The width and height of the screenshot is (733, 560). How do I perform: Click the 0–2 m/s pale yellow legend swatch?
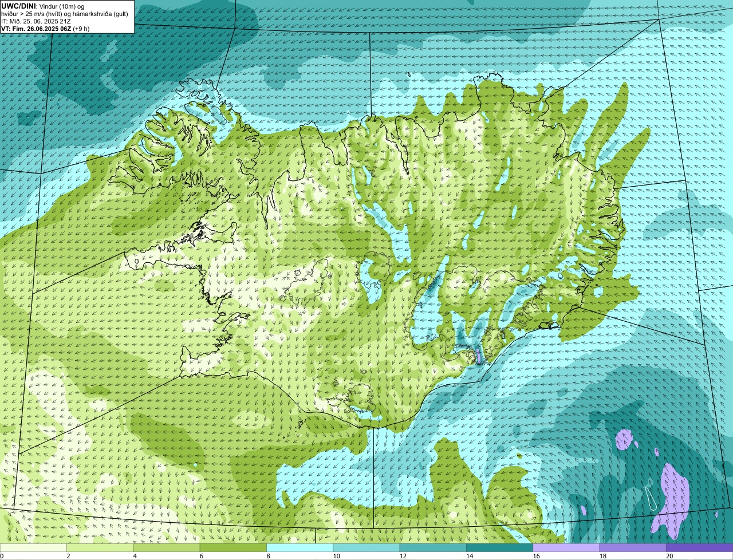tap(33, 547)
